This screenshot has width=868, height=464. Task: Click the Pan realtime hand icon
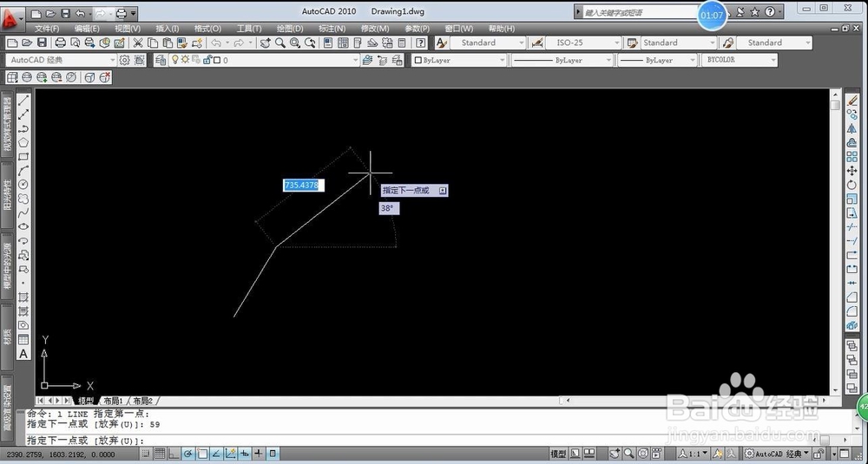265,42
